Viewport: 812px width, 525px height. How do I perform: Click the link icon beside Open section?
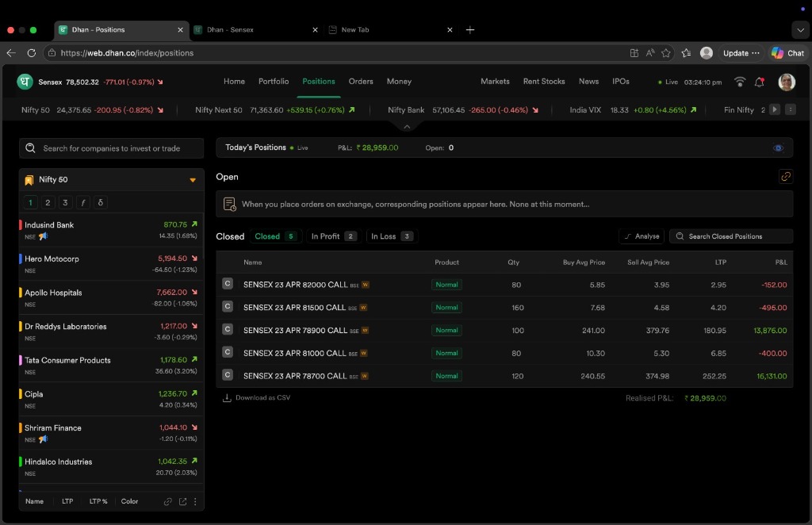786,177
